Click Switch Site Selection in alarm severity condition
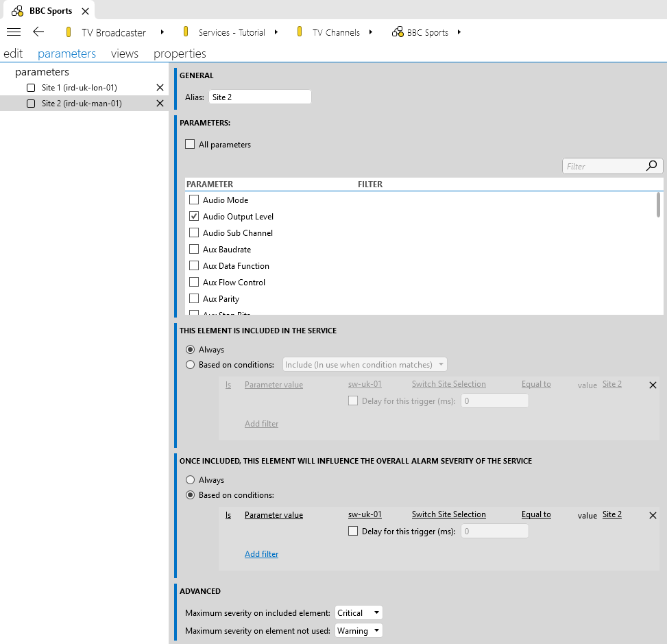This screenshot has width=667, height=644. point(449,514)
